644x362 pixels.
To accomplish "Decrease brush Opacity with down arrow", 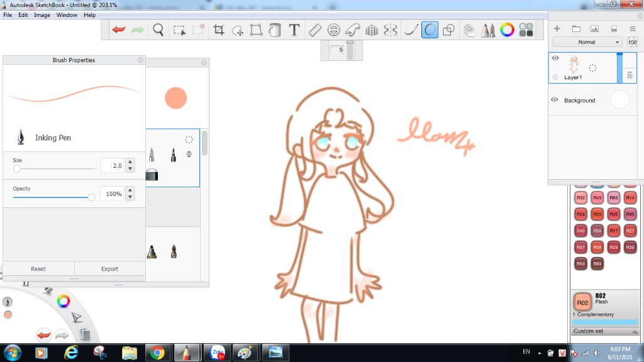I will point(130,197).
